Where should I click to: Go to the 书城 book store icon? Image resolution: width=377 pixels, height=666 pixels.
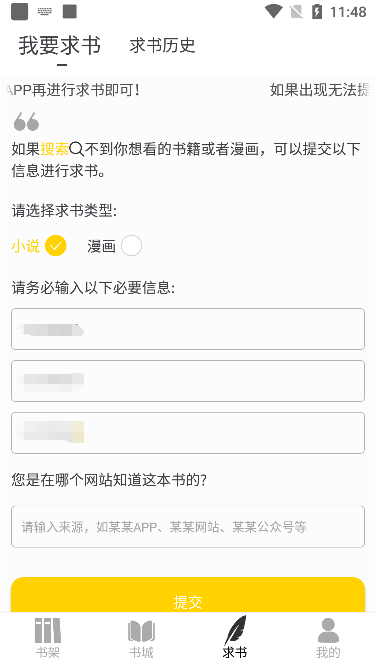(x=141, y=631)
